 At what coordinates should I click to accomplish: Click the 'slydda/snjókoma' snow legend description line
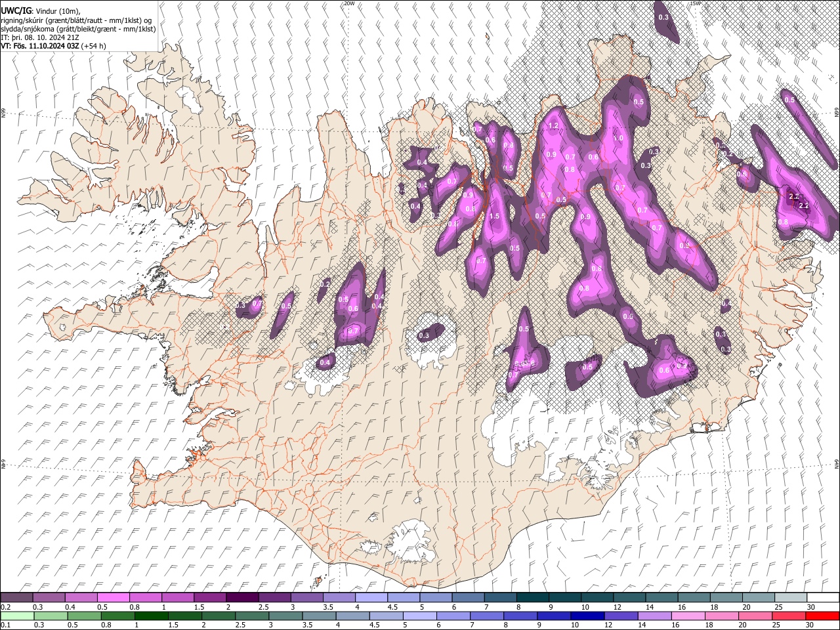(78, 29)
